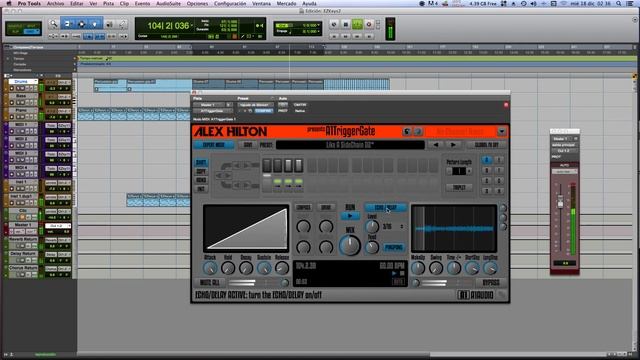The image size is (640, 360).
Task: Toggle the TRIPLET button
Action: pyautogui.click(x=459, y=188)
